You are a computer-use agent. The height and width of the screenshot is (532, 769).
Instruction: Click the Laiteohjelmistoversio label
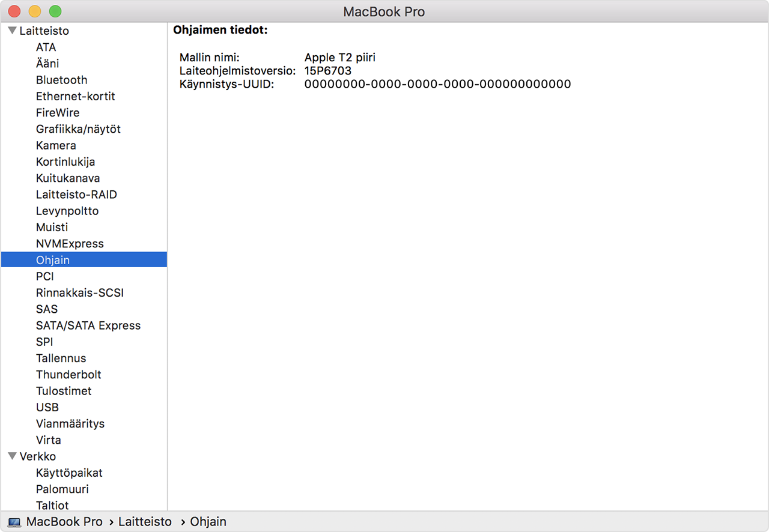click(x=237, y=71)
